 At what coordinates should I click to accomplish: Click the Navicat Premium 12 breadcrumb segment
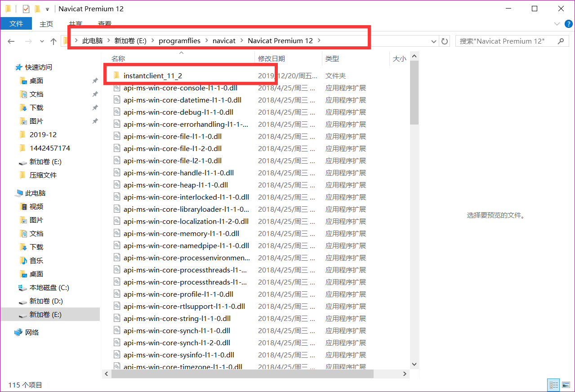tap(280, 40)
